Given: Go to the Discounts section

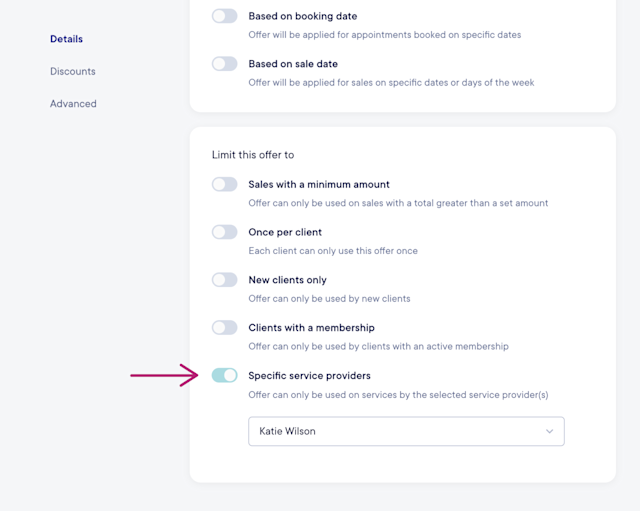Looking at the screenshot, I should pos(73,71).
